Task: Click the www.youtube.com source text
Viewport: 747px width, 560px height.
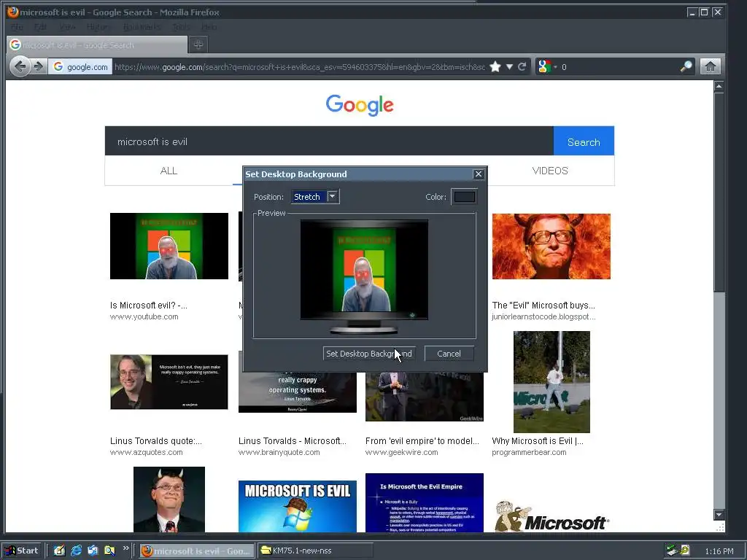Action: tap(144, 316)
